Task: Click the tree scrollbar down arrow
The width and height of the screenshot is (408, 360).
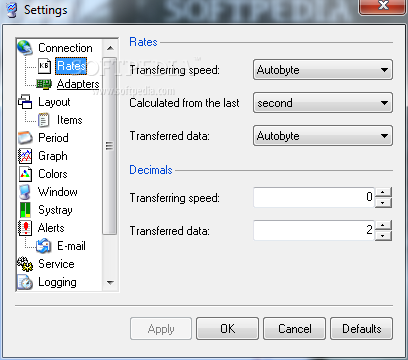Action: tap(110, 283)
